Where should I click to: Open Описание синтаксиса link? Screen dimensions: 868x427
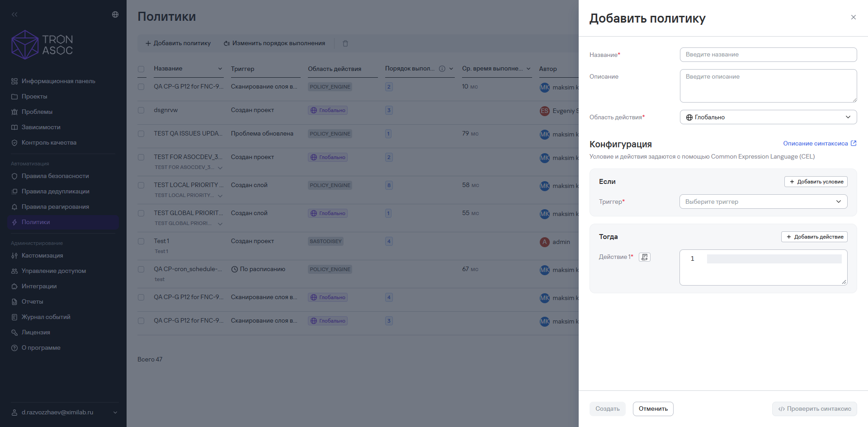[x=820, y=143]
